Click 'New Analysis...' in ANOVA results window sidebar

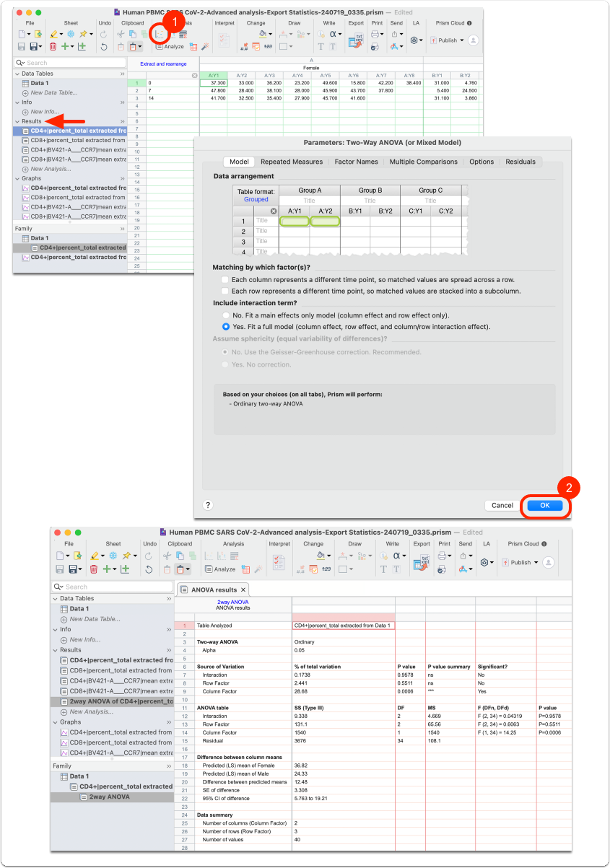pos(90,711)
